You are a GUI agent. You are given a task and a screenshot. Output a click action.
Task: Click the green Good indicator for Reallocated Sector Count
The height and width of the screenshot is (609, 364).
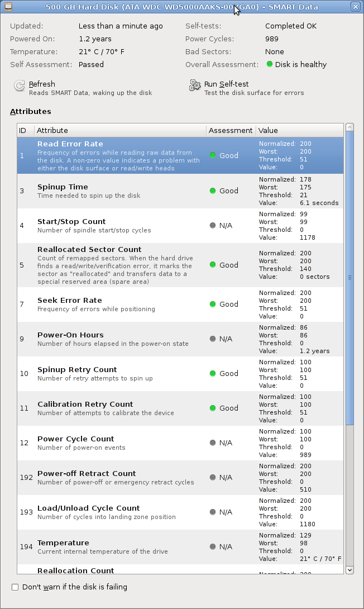pos(213,264)
